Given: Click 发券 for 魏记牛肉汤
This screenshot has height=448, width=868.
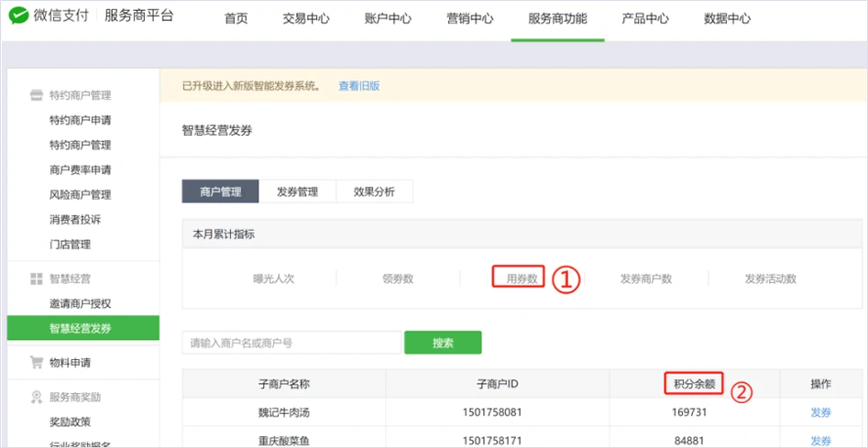Looking at the screenshot, I should pyautogui.click(x=820, y=413).
